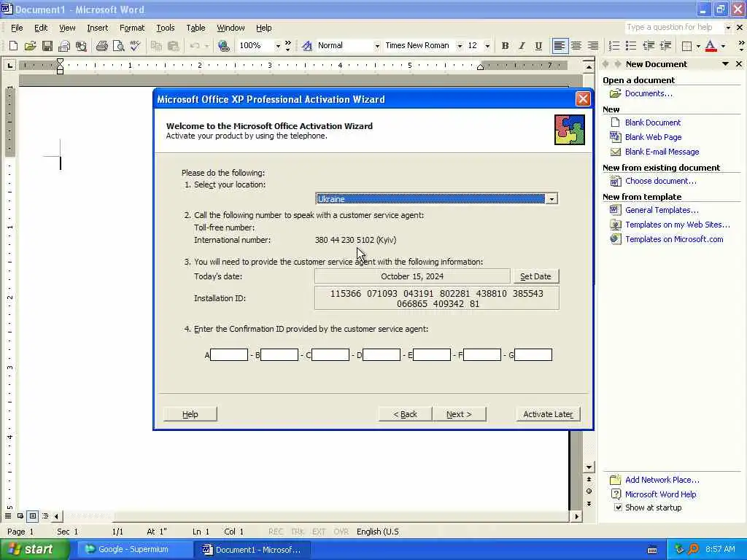Open Blank Document in task pane

pos(653,122)
